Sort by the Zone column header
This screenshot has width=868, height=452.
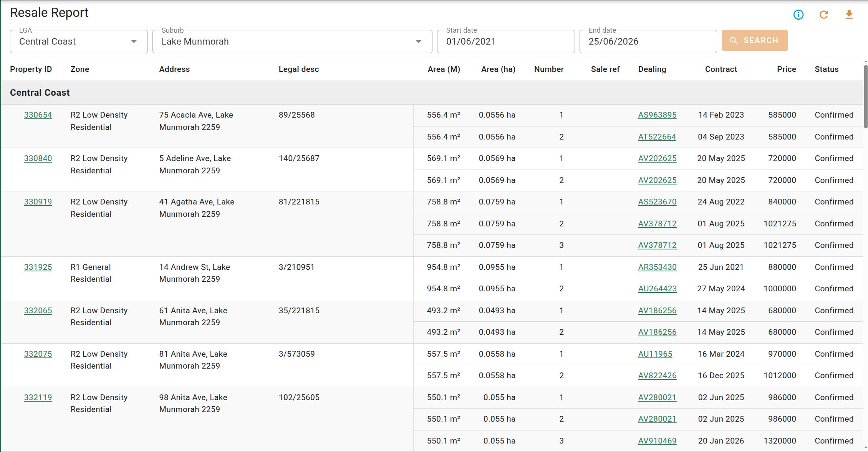pos(80,69)
